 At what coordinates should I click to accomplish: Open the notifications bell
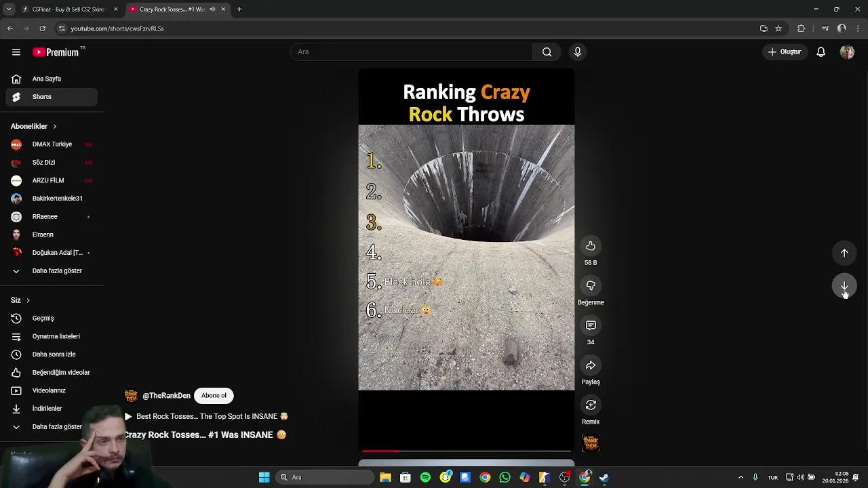coord(821,52)
